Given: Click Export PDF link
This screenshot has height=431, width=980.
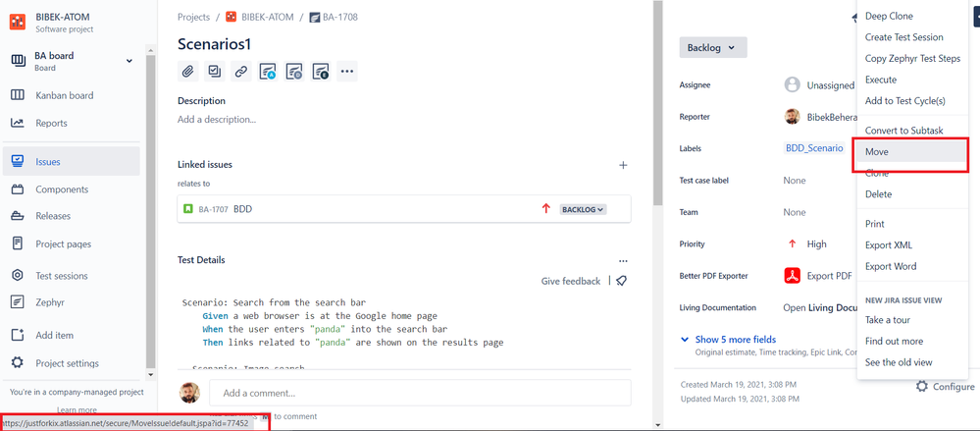Looking at the screenshot, I should [829, 276].
